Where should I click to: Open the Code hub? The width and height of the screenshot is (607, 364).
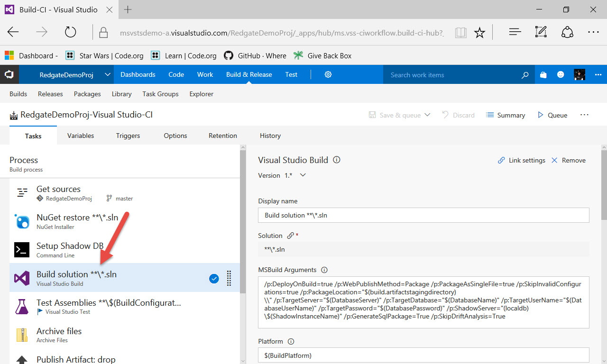[176, 74]
